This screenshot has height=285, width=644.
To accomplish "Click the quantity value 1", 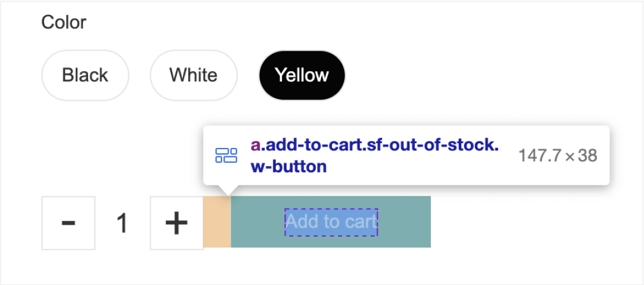I will (x=123, y=223).
